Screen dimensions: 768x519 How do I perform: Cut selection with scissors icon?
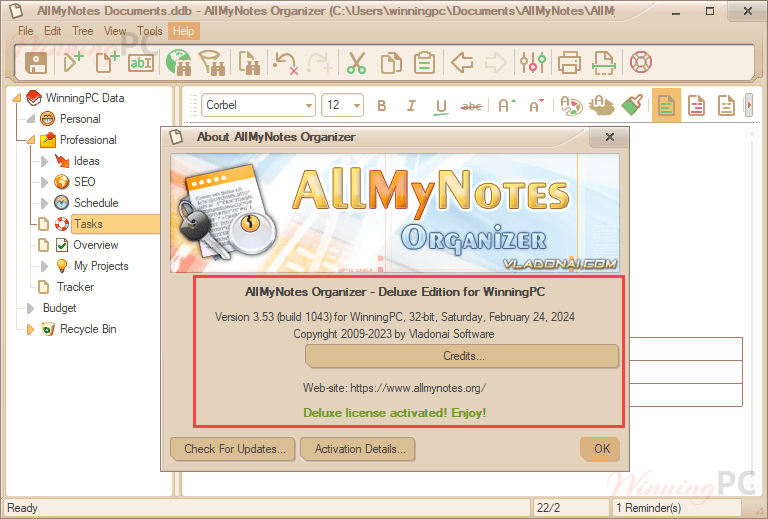[x=356, y=63]
